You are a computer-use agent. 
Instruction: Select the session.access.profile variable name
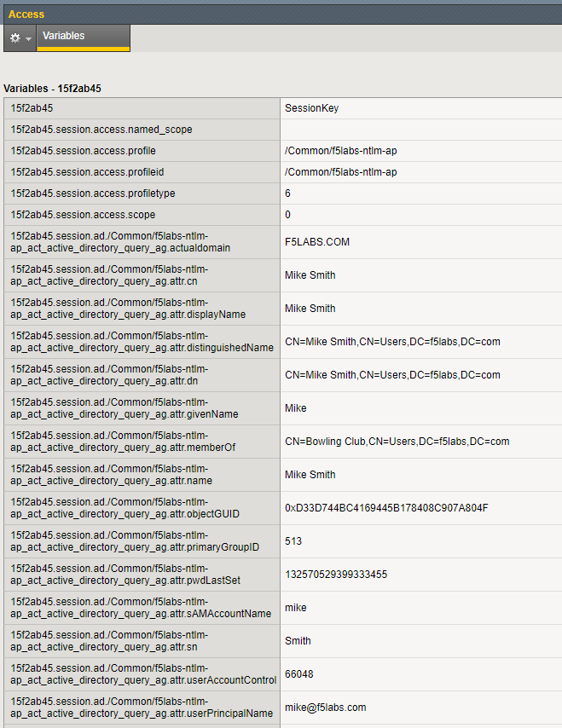tap(83, 151)
